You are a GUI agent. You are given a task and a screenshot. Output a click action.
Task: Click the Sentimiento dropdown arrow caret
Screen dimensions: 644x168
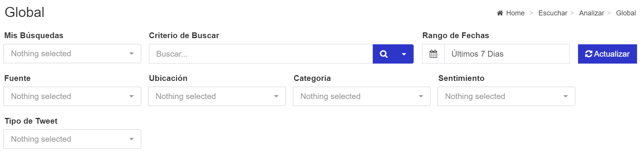[566, 96]
